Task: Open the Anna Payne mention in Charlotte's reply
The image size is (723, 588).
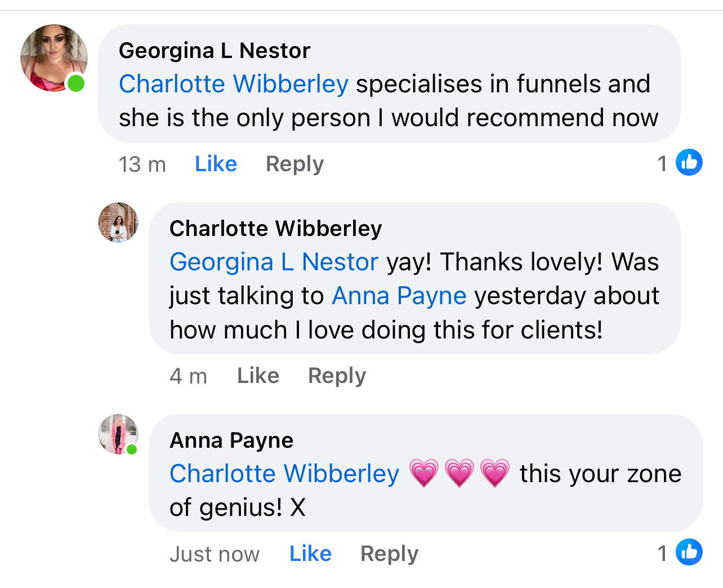Action: (399, 296)
